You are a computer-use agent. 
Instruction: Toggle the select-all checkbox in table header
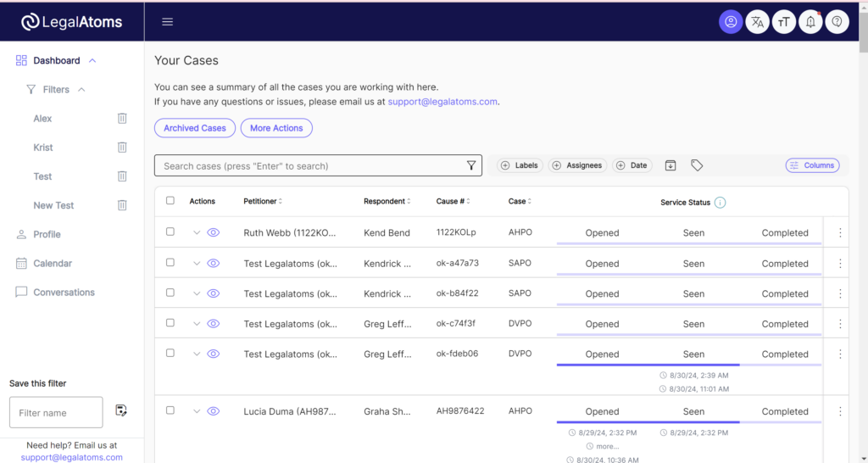(170, 200)
